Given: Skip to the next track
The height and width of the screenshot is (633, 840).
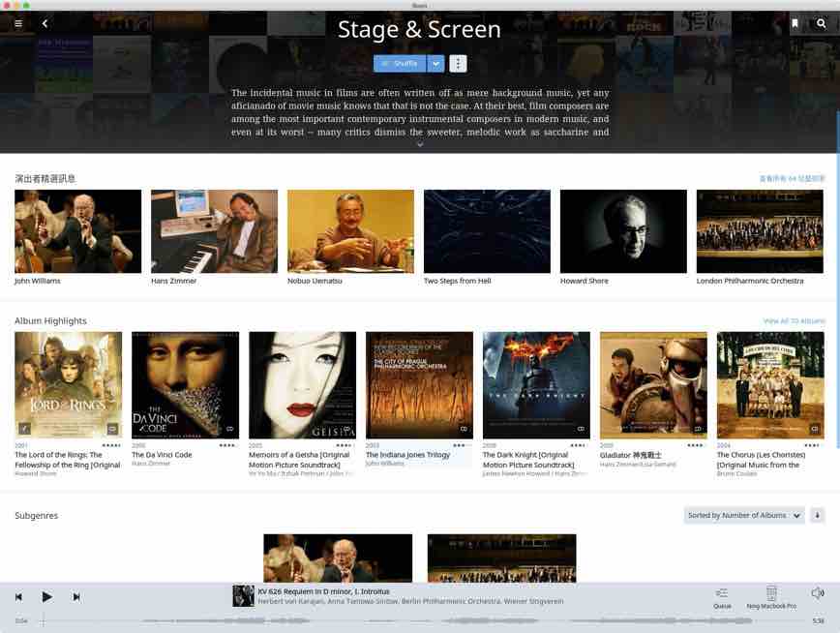Looking at the screenshot, I should 76,597.
